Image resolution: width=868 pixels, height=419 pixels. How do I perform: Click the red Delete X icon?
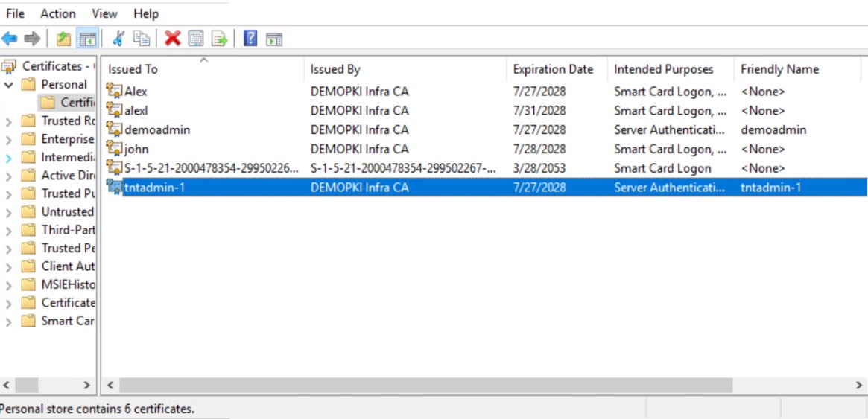[173, 38]
